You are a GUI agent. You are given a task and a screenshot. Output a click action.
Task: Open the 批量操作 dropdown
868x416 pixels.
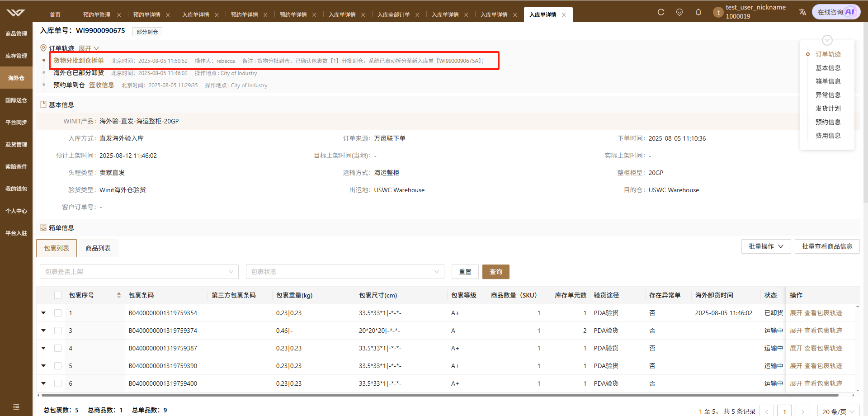click(x=766, y=246)
